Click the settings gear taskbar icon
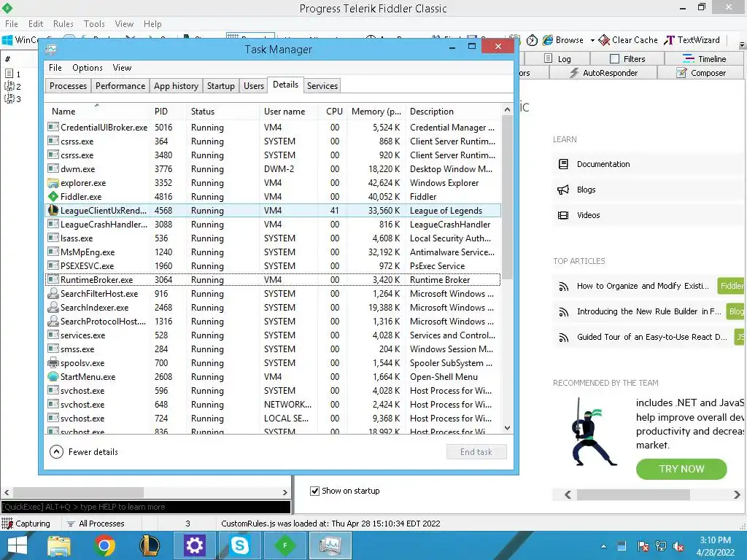 pos(194,545)
